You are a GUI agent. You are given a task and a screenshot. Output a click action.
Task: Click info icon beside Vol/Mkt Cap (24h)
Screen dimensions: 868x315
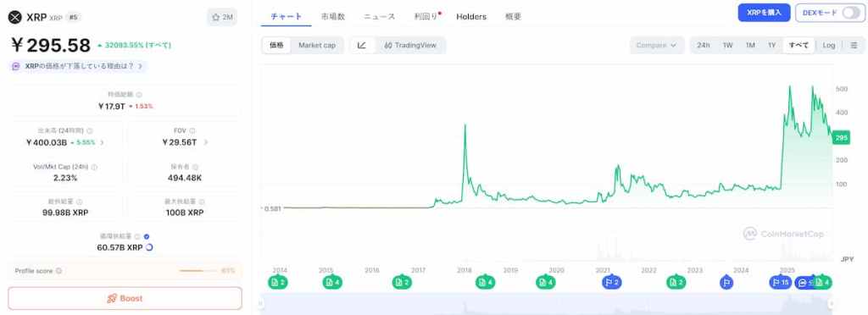tap(94, 166)
